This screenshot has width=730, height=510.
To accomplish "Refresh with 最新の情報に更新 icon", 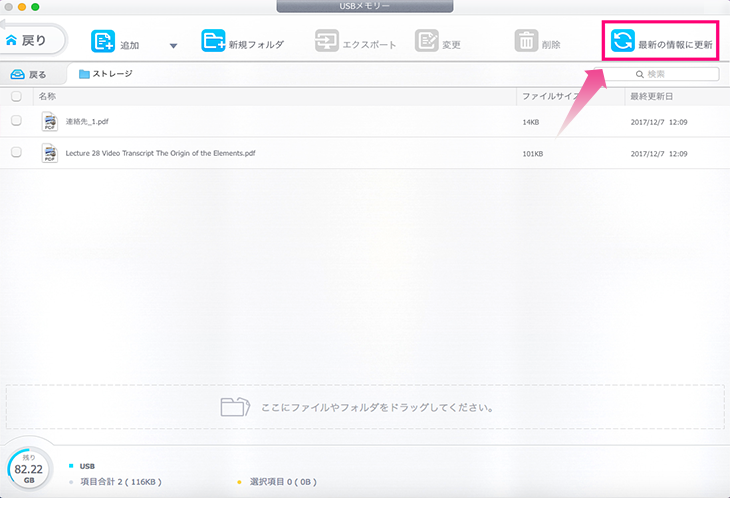I will pyautogui.click(x=622, y=41).
